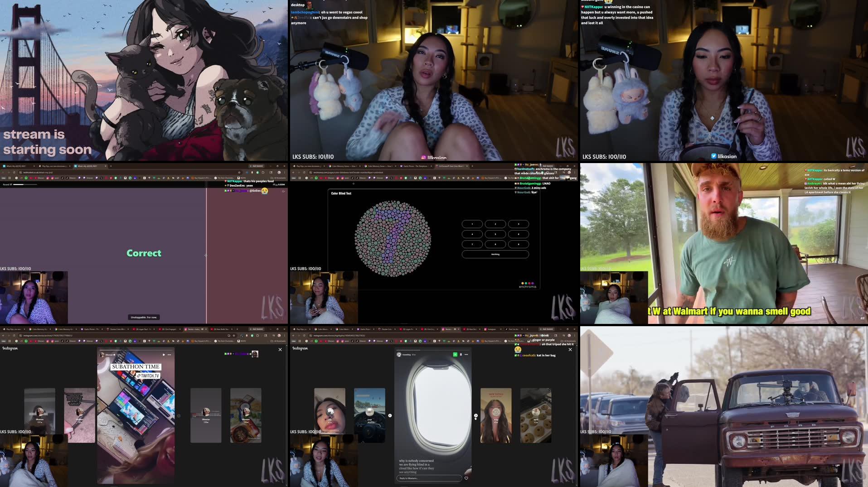Viewport: 868px width, 487px height.
Task: Open the three-dot options on the Instagram story
Action: click(466, 354)
